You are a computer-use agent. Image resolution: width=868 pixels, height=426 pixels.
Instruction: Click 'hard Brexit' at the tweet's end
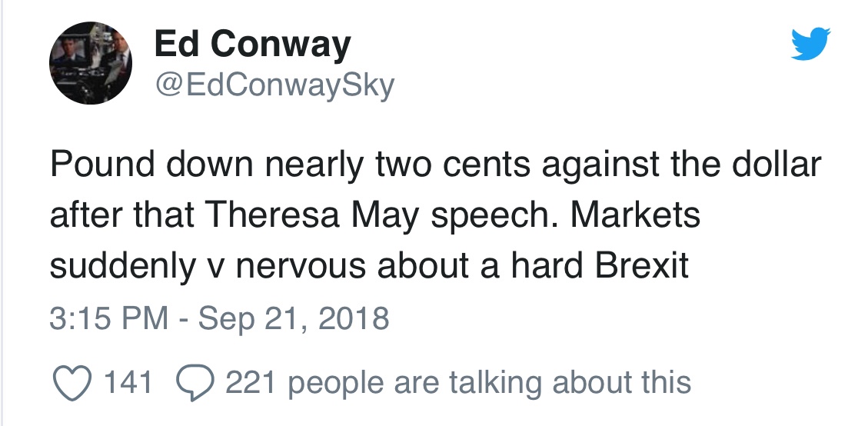click(600, 265)
